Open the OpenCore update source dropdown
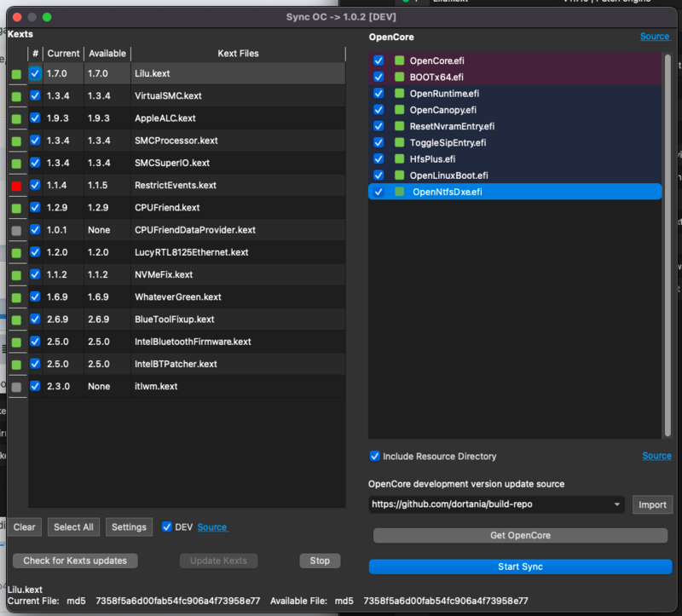682x616 pixels. (617, 504)
